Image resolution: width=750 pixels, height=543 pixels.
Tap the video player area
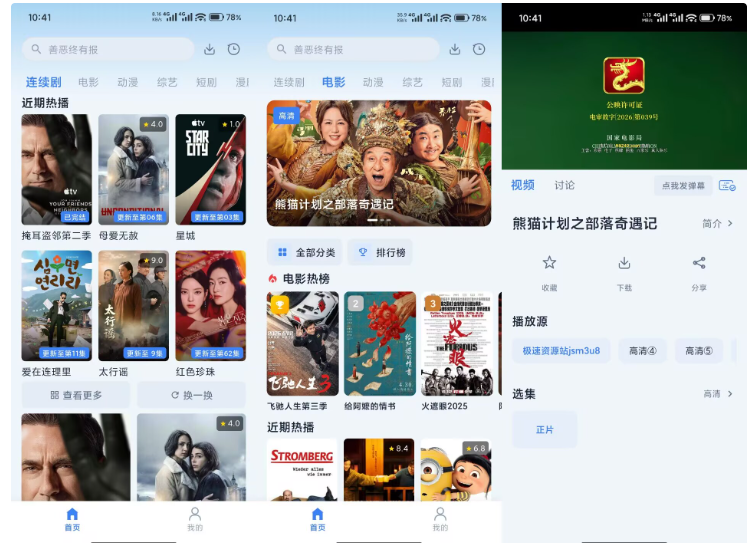point(624,100)
